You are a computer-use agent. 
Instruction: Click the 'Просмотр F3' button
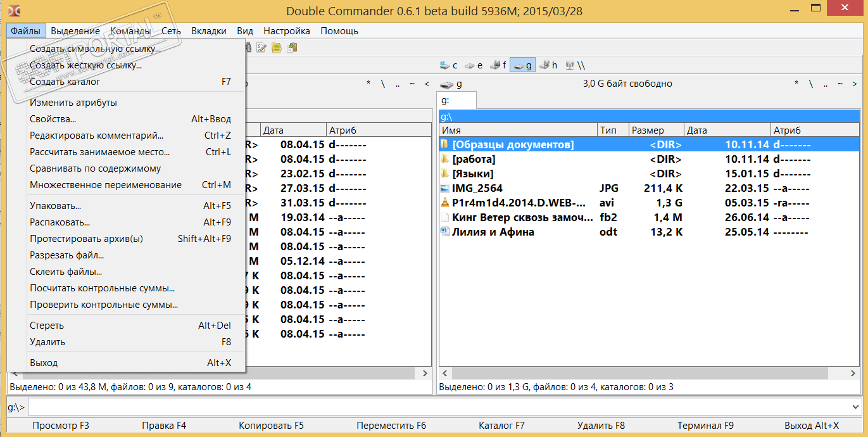[61, 426]
